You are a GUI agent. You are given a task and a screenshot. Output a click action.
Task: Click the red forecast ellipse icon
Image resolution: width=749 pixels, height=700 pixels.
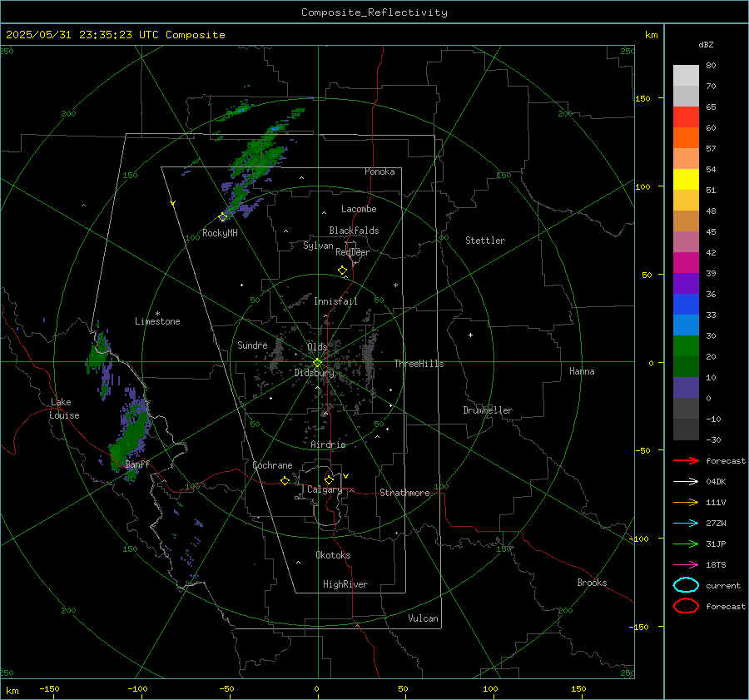click(686, 606)
